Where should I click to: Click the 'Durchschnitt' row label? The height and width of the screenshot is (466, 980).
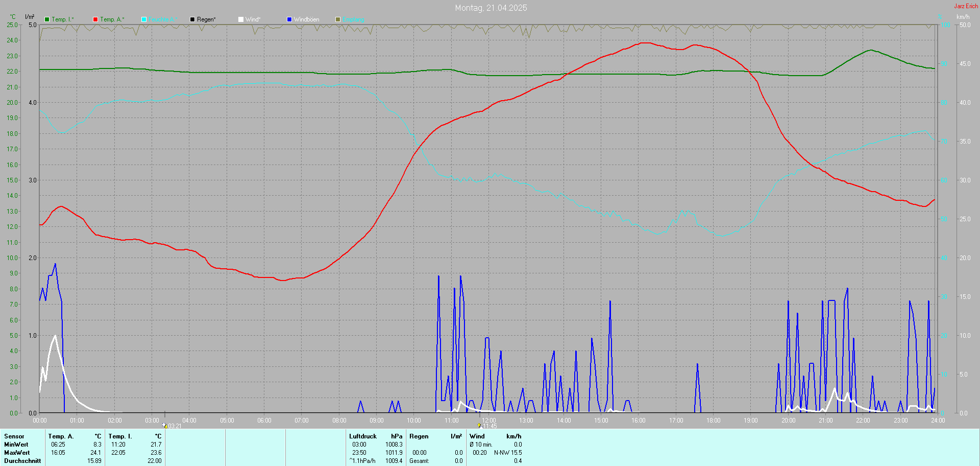click(x=22, y=461)
